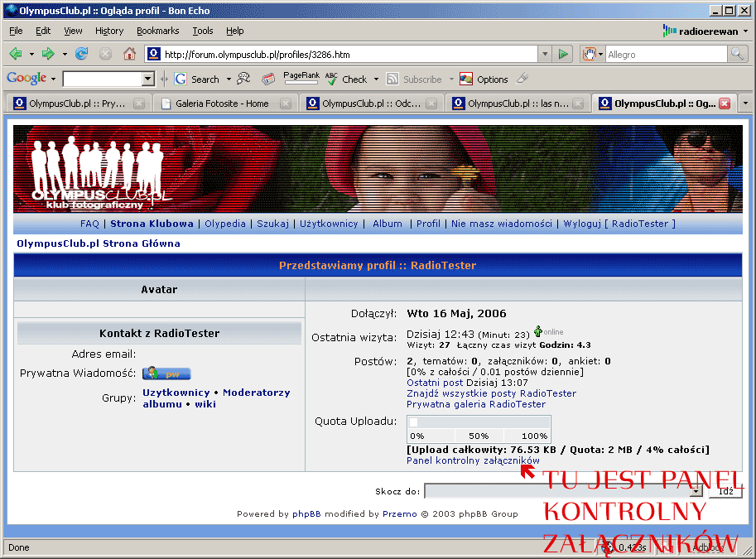Click the Reload page icon
The height and width of the screenshot is (559, 756).
click(x=81, y=54)
